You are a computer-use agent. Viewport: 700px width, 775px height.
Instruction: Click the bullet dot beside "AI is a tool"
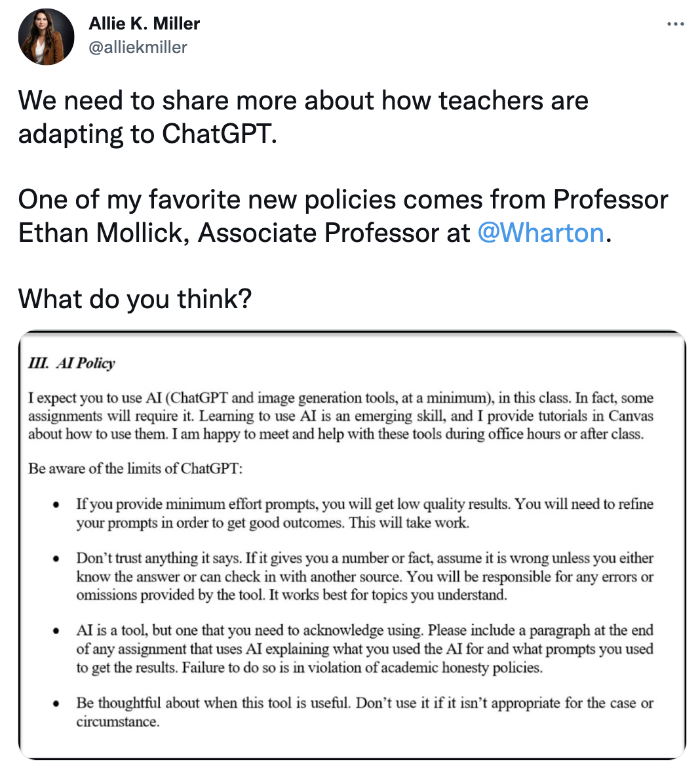coord(57,631)
